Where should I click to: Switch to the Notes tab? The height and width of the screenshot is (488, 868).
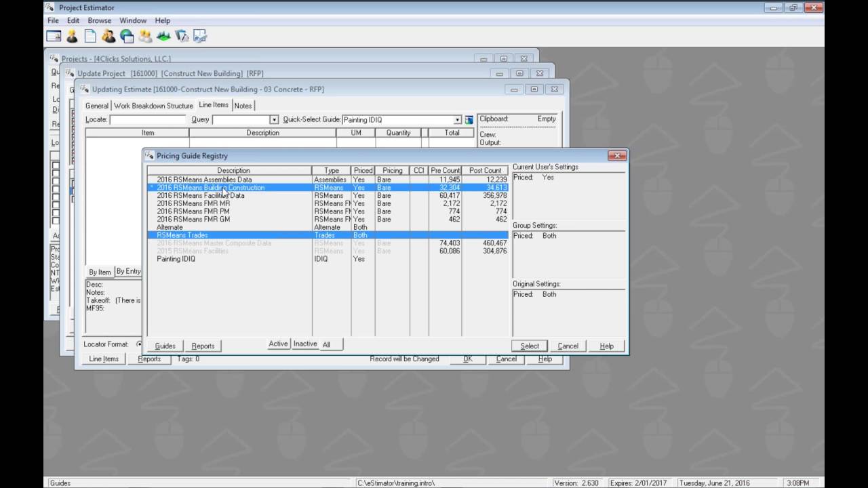point(243,106)
